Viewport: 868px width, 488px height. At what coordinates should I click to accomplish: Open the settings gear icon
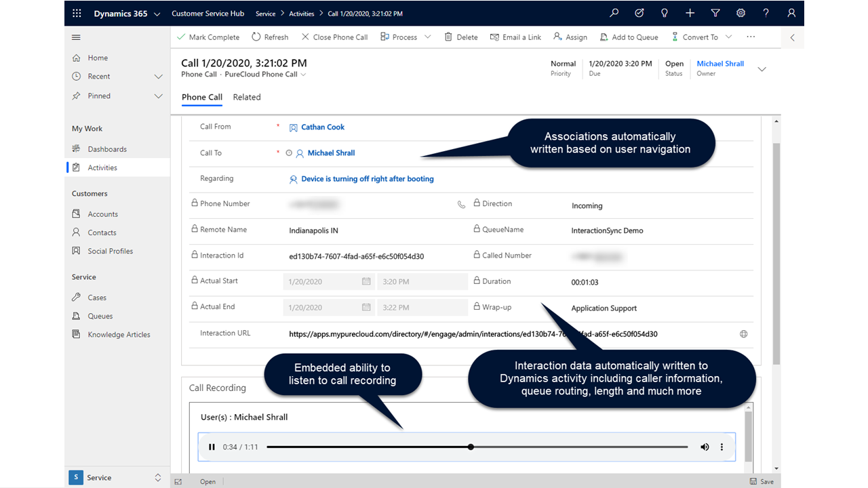pos(741,13)
